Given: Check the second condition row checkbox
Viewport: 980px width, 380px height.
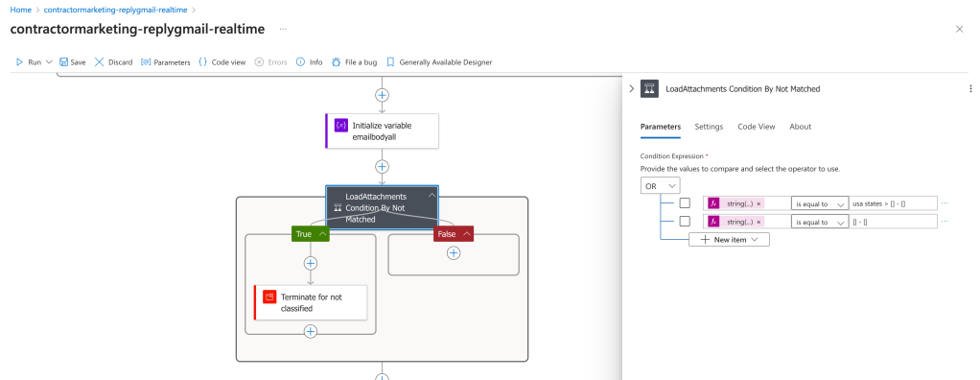Looking at the screenshot, I should coord(685,222).
